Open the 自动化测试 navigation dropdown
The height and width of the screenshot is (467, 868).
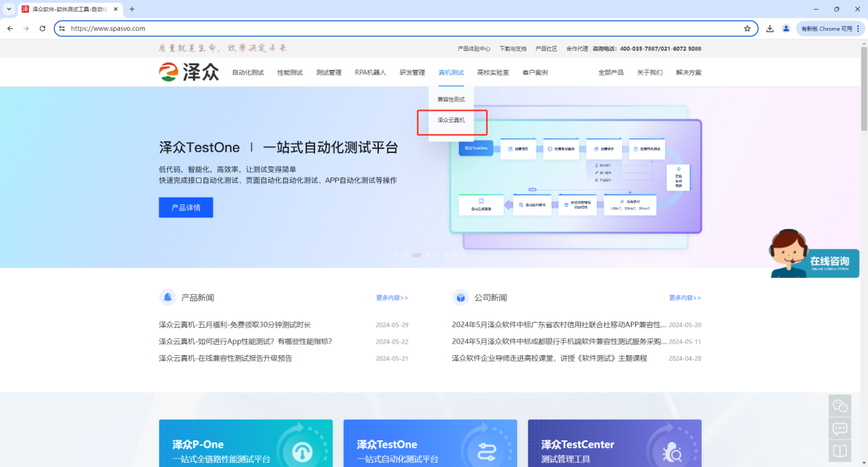(x=247, y=73)
